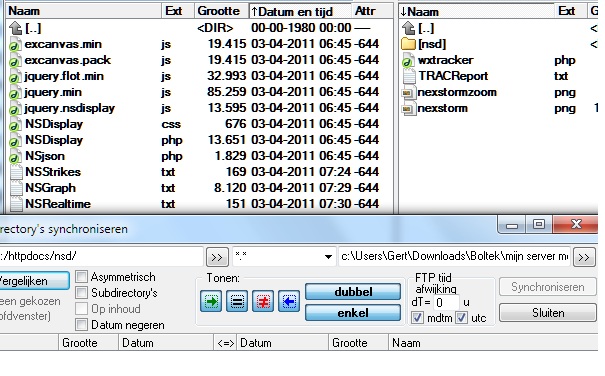Click the 03-04-2011 07:29 date value
Viewport: 605px width, 376px height.
301,188
